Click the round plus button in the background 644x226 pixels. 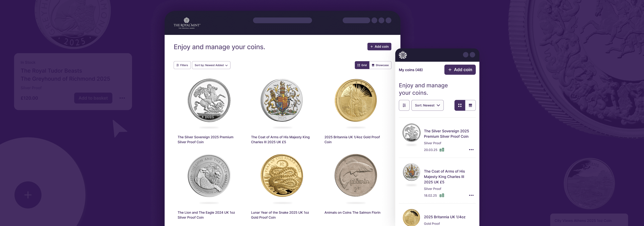click(28, 195)
